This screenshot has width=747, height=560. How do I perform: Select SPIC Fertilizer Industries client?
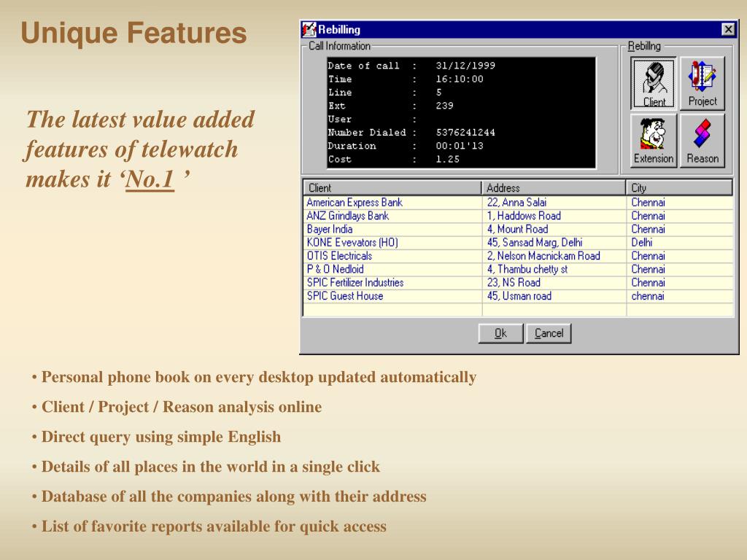pos(355,282)
